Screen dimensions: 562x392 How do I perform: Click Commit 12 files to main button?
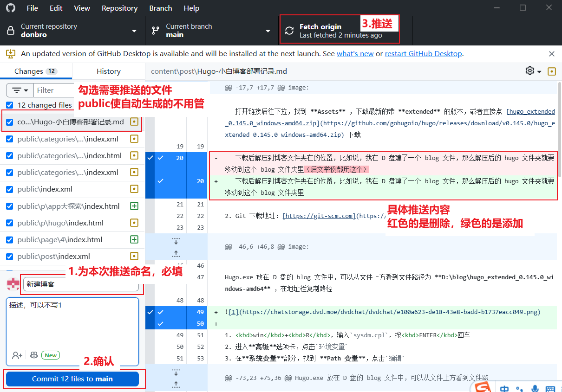click(72, 379)
